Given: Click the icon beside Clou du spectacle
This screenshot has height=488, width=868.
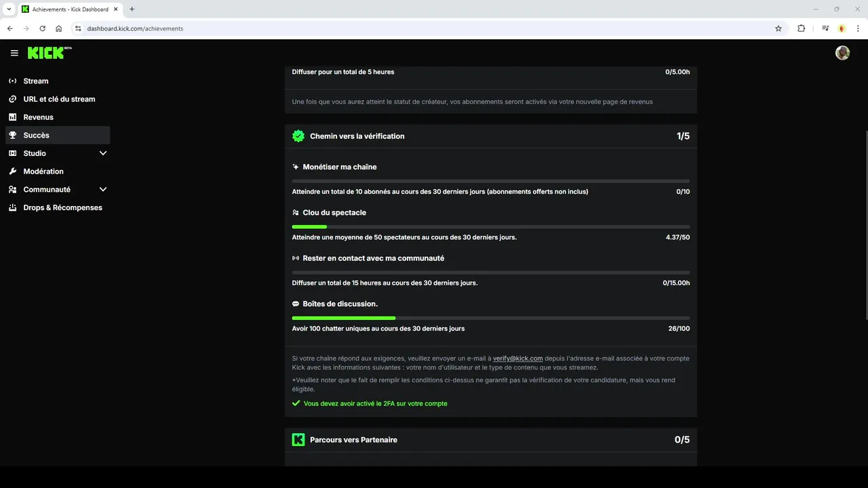Looking at the screenshot, I should tap(296, 213).
